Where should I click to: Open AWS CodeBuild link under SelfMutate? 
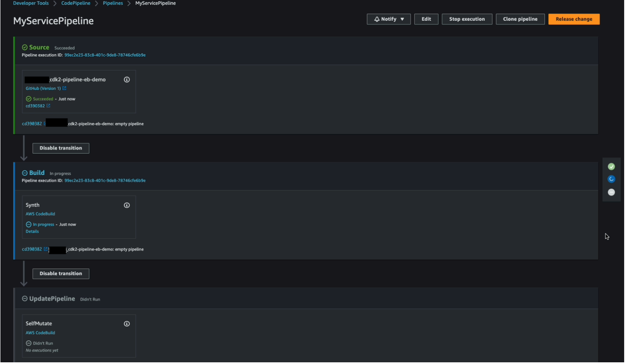coord(40,333)
